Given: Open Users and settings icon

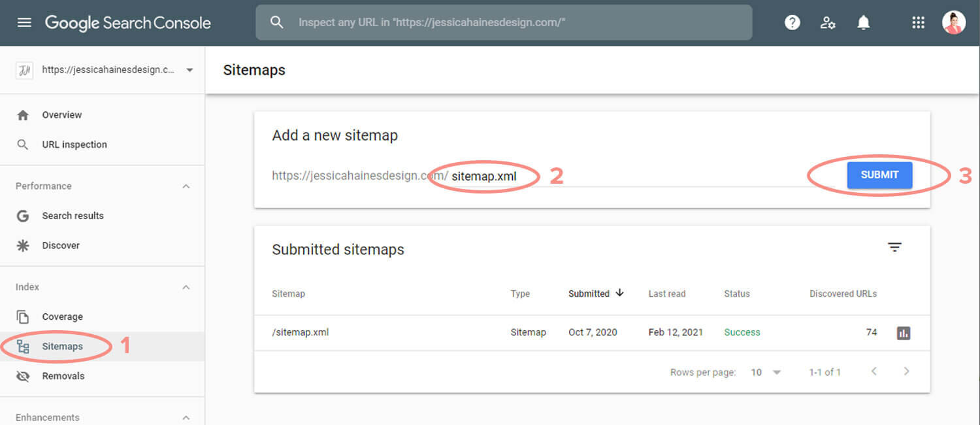Looking at the screenshot, I should click(x=828, y=23).
